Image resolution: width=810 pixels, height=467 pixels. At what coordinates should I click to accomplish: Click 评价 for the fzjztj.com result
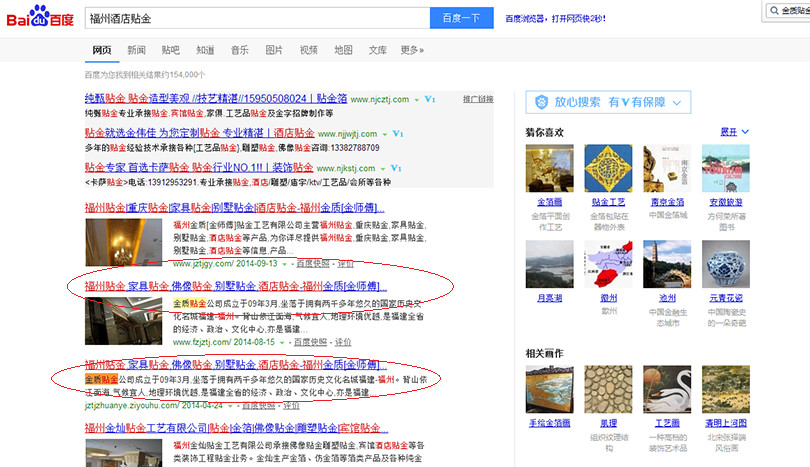pos(342,342)
